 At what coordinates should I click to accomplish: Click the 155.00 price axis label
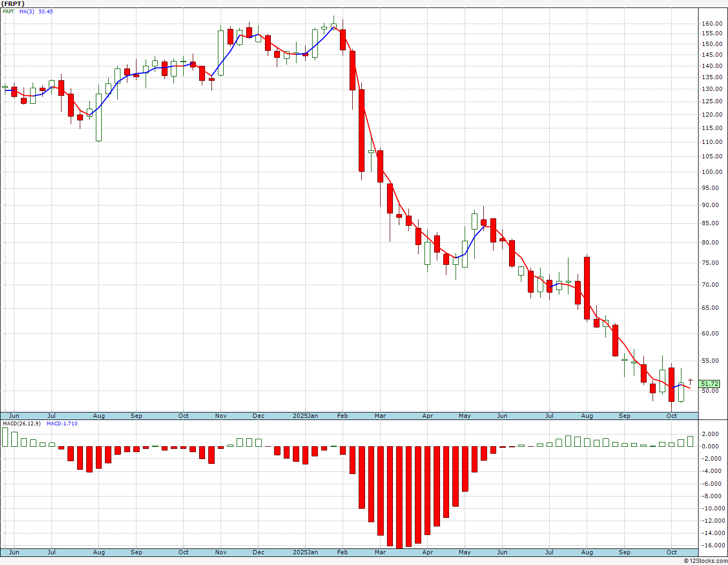711,34
